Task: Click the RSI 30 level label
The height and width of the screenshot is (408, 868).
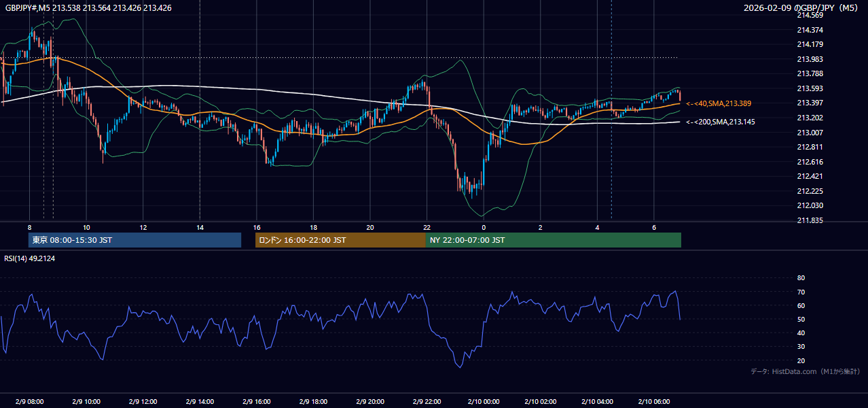Action: pyautogui.click(x=801, y=347)
